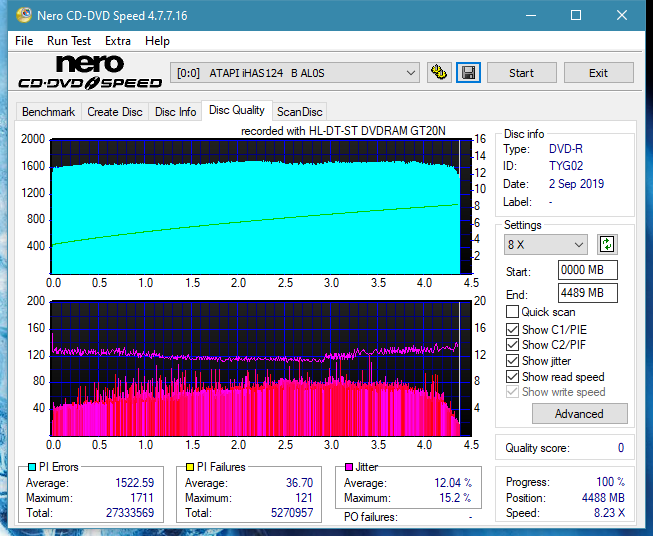Click the PI Errors maximum value 1711
653x536 pixels.
pos(142,498)
